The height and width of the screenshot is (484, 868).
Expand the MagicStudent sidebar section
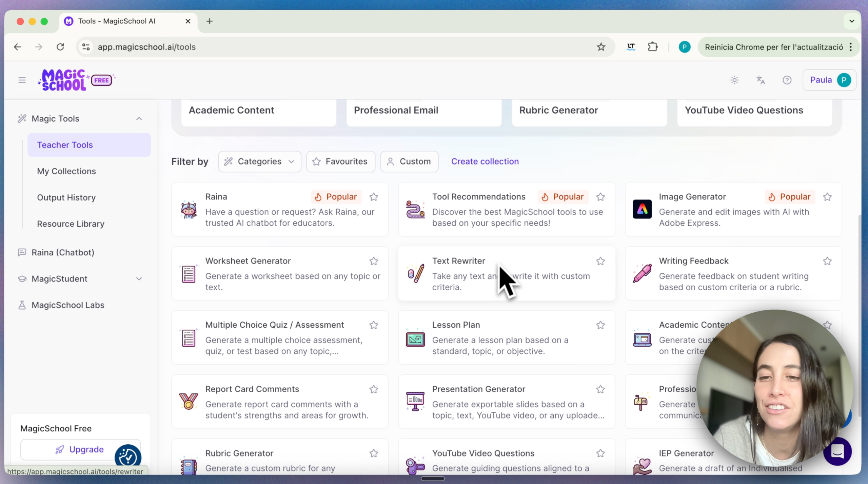tap(139, 279)
